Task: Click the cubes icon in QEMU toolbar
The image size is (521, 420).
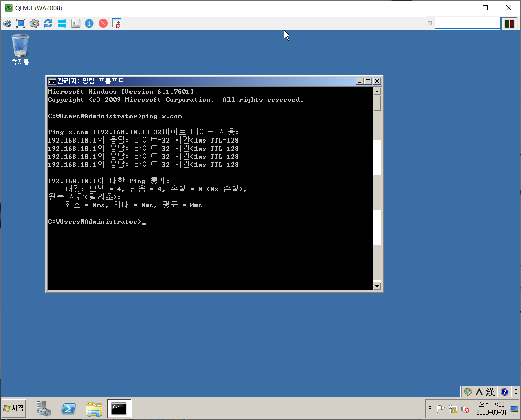Action: 7,23
